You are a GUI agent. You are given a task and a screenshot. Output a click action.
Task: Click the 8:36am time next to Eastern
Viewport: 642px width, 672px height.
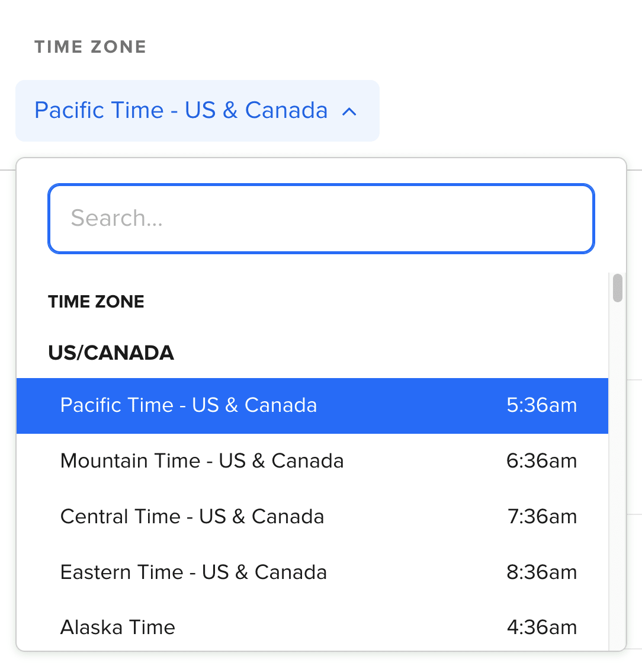click(x=541, y=572)
